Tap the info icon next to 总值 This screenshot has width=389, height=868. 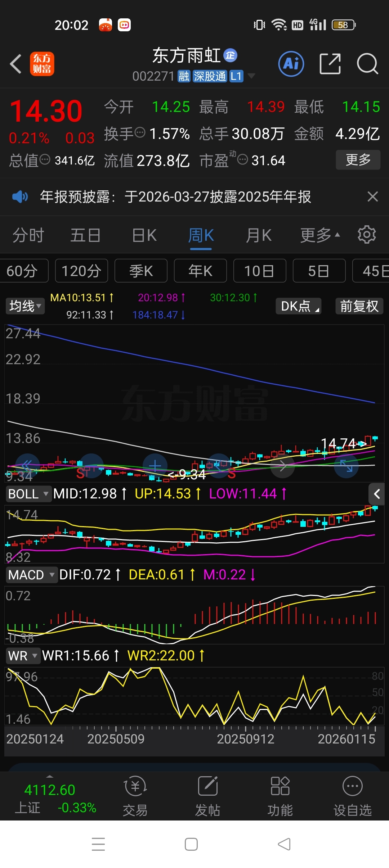pyautogui.click(x=45, y=159)
